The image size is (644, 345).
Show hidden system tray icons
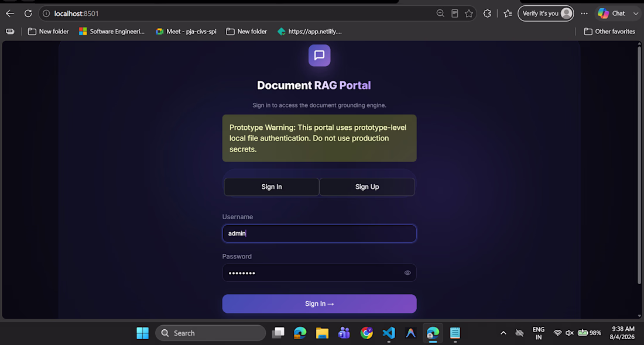pos(503,333)
